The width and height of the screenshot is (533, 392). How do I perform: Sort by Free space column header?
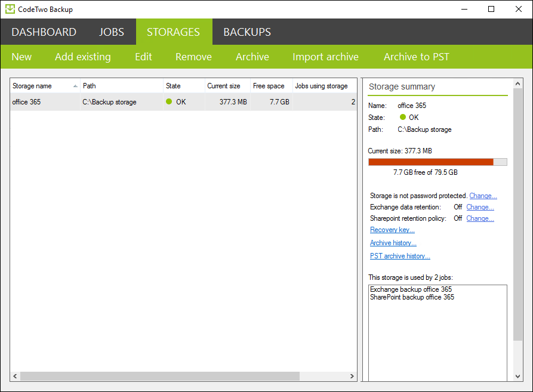click(x=271, y=86)
